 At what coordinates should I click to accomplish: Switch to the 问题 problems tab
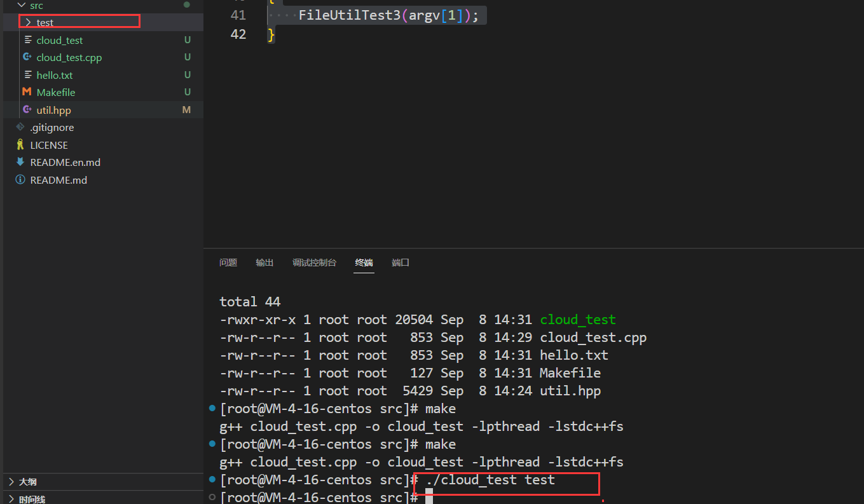tap(228, 262)
